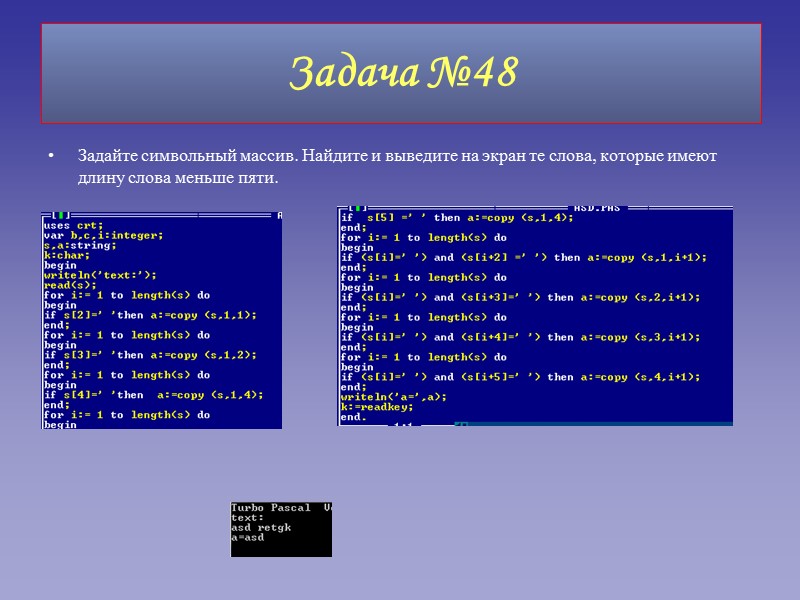Click the close box of the ASD.PAS window
Screen dimensions: 800x600
click(358, 208)
